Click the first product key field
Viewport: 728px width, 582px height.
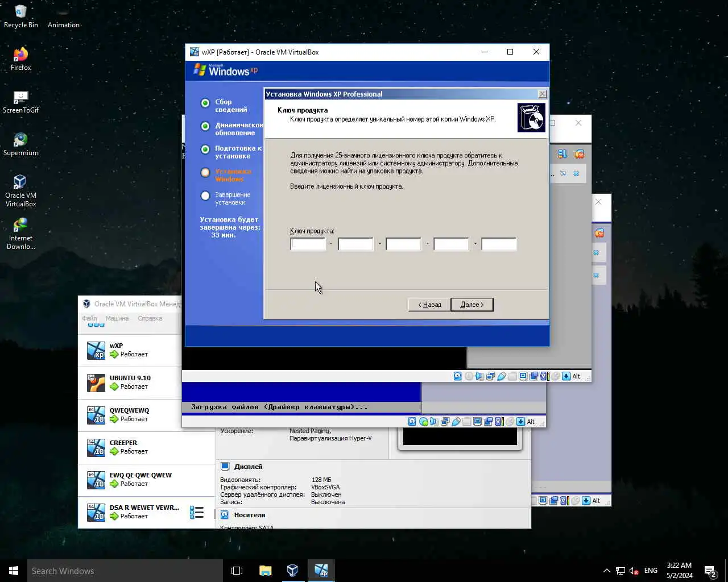[308, 244]
